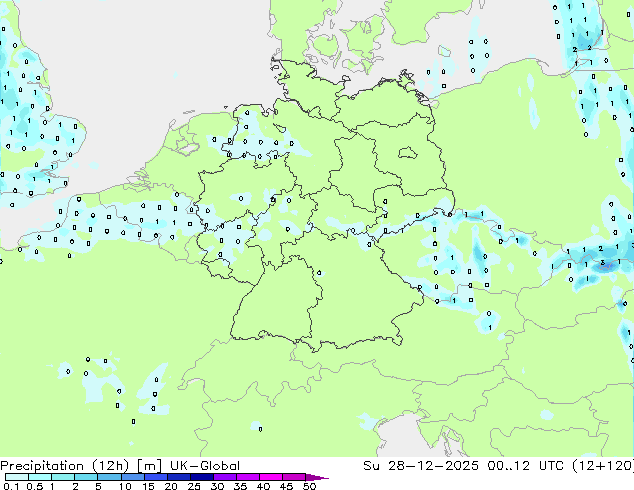Click the legend scale label '30'

point(217,486)
